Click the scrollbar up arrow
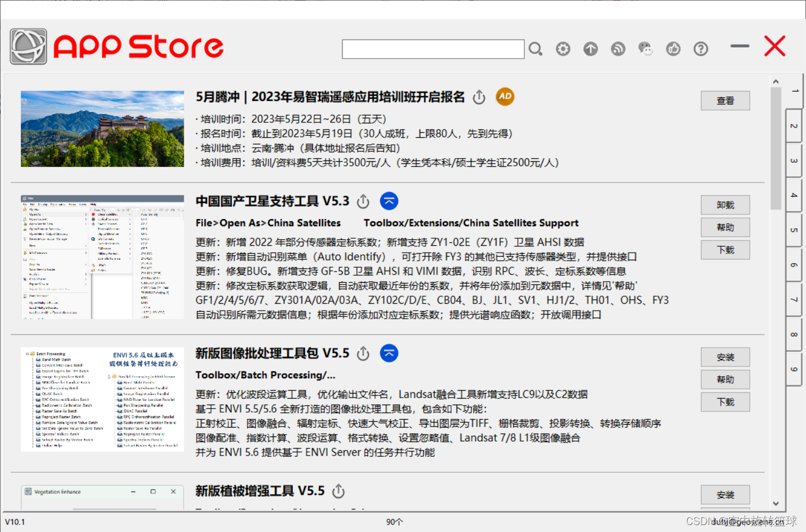The height and width of the screenshot is (532, 806). click(776, 82)
